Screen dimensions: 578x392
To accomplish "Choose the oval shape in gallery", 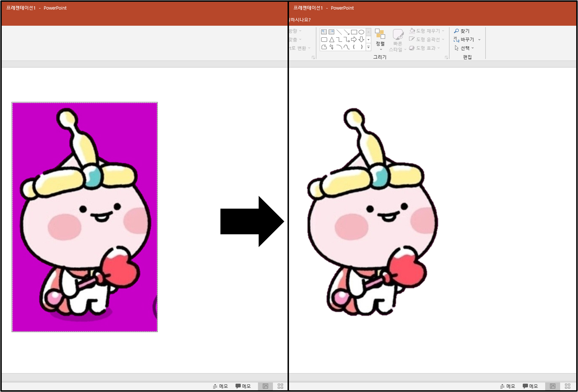I will pyautogui.click(x=362, y=32).
